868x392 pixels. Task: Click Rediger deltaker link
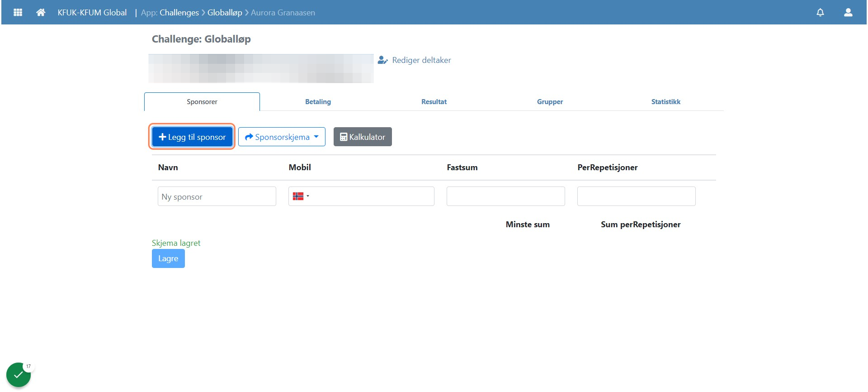tap(415, 60)
